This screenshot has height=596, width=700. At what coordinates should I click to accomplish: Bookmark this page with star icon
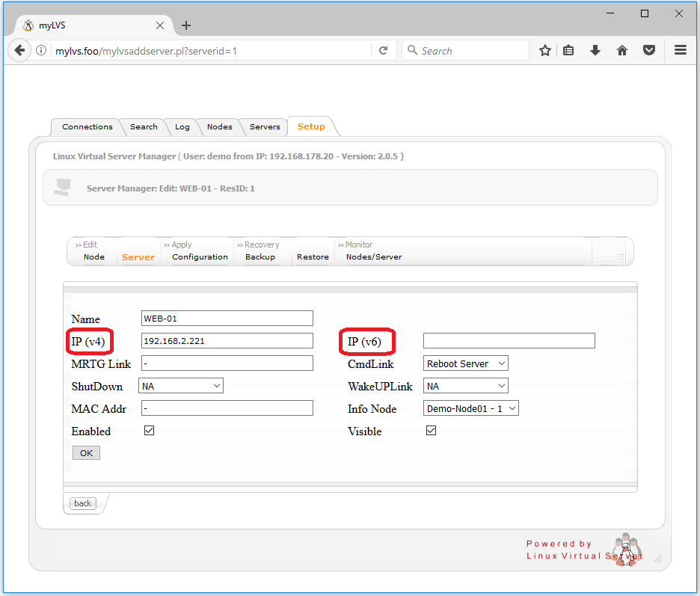click(x=545, y=51)
